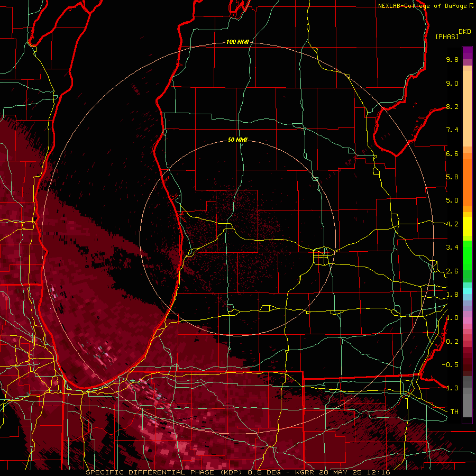Click the 3.4 value on the color scale

click(x=452, y=248)
